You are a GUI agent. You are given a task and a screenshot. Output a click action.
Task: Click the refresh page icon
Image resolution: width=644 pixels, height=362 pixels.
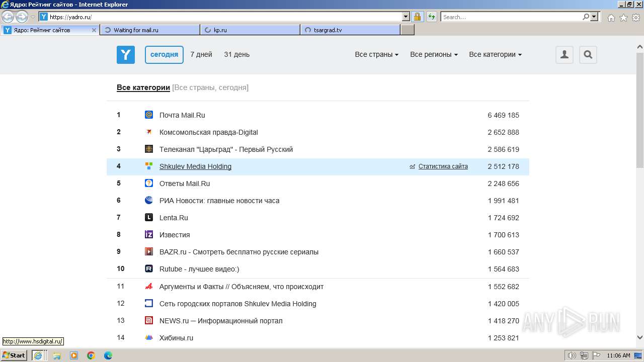point(431,17)
